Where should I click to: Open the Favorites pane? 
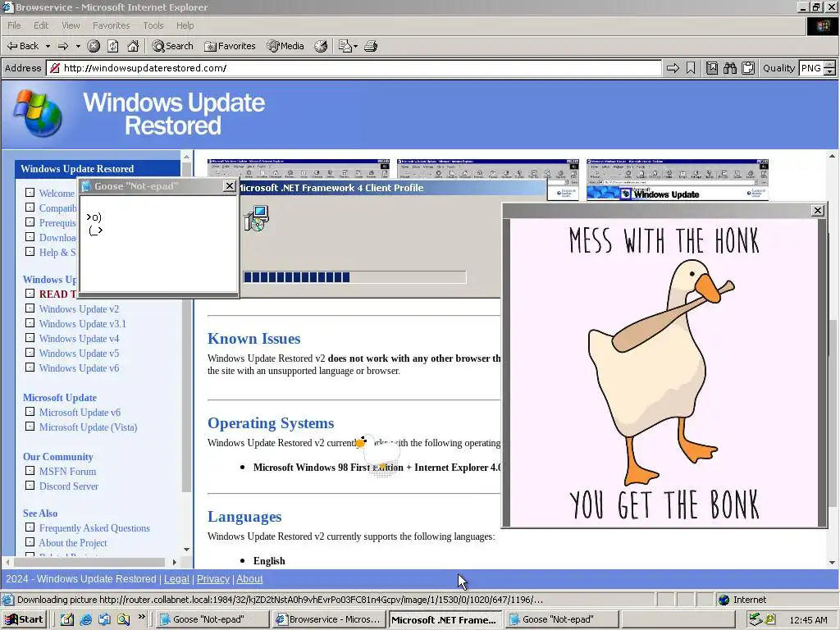tap(230, 46)
